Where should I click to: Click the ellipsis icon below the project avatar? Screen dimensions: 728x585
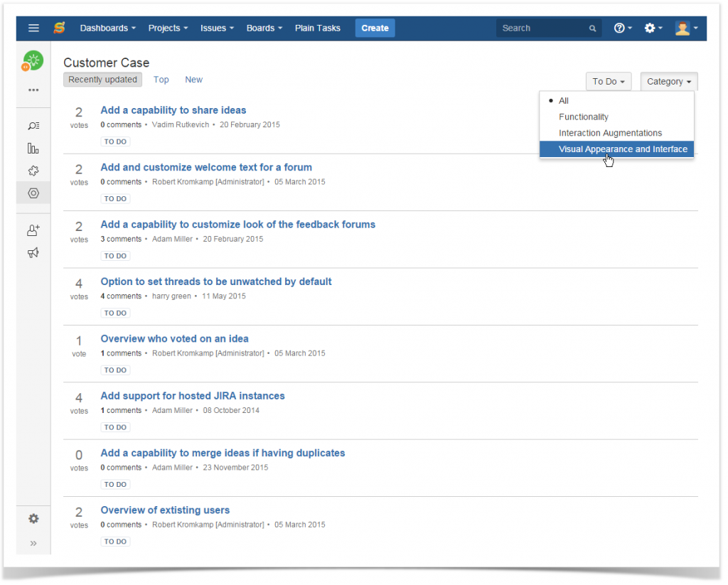[33, 90]
